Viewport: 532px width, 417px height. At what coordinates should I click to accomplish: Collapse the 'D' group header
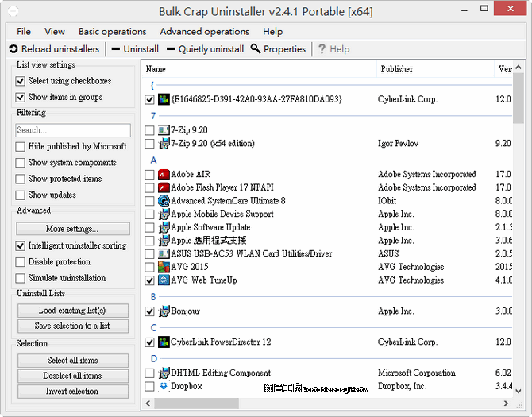(x=154, y=359)
